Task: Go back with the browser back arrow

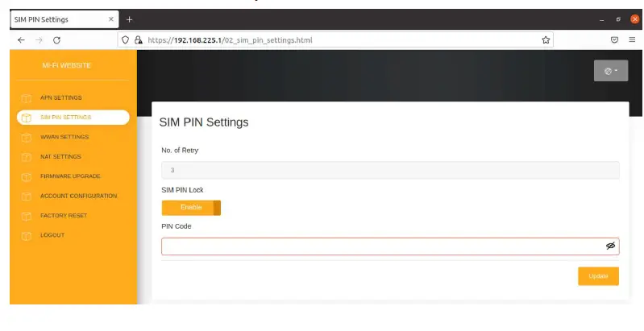Action: [21, 39]
